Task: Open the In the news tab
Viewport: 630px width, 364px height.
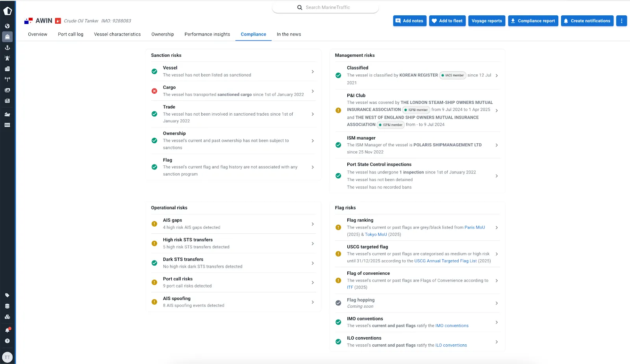Action: 289,34
